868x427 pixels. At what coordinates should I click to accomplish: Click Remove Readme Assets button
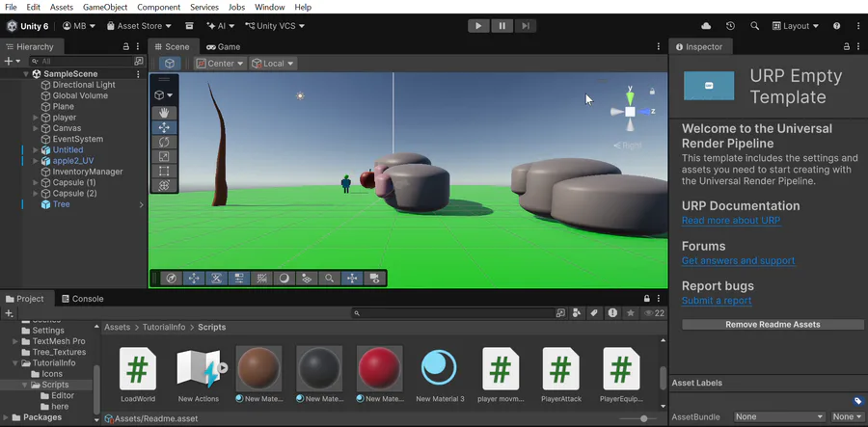click(x=773, y=325)
